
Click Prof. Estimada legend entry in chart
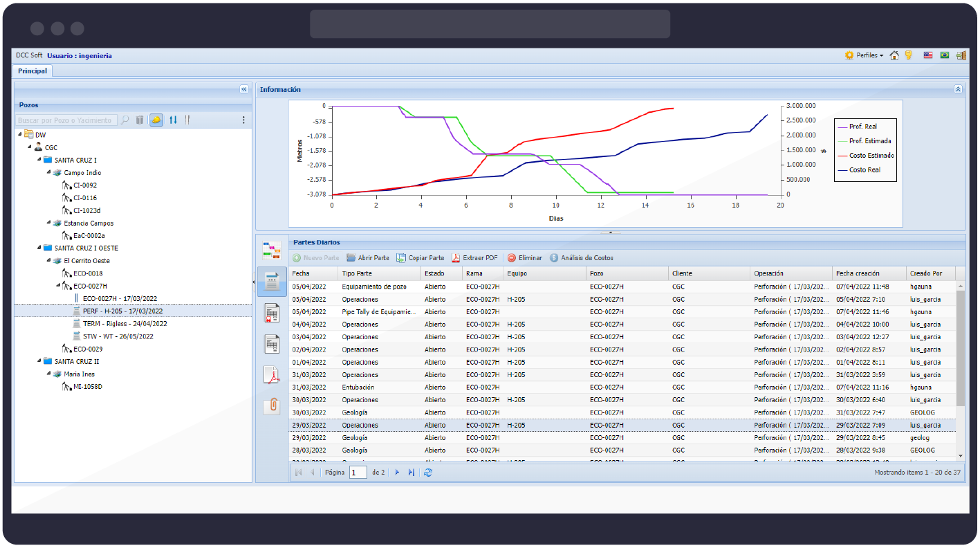pyautogui.click(x=864, y=141)
